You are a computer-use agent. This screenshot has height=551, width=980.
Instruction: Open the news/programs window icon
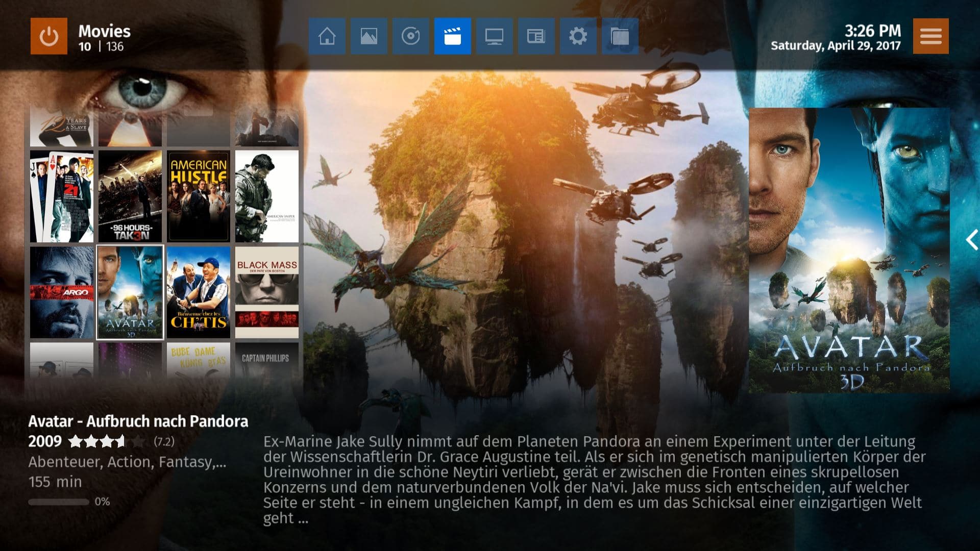pos(536,36)
